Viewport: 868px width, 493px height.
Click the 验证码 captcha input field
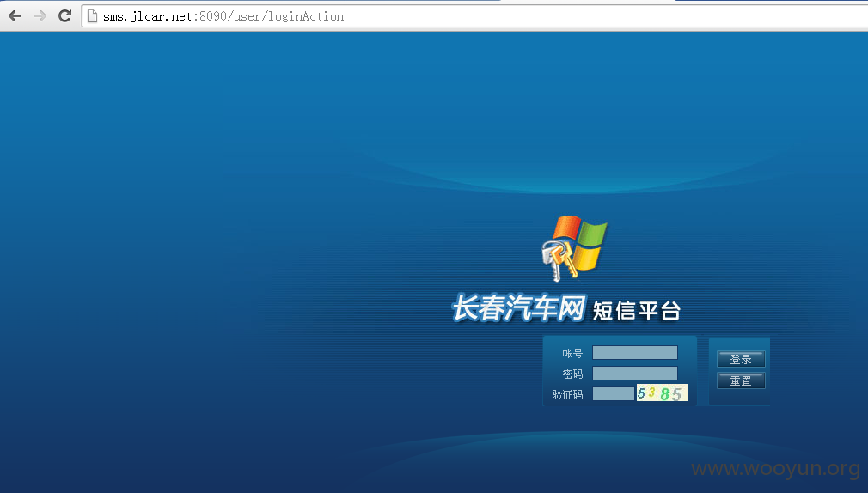614,394
